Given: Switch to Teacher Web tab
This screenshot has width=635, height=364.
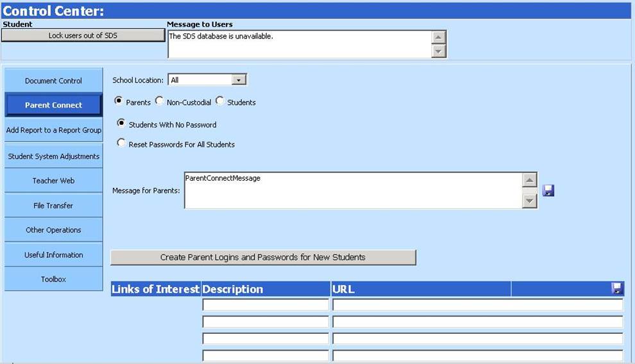Looking at the screenshot, I should click(x=53, y=181).
